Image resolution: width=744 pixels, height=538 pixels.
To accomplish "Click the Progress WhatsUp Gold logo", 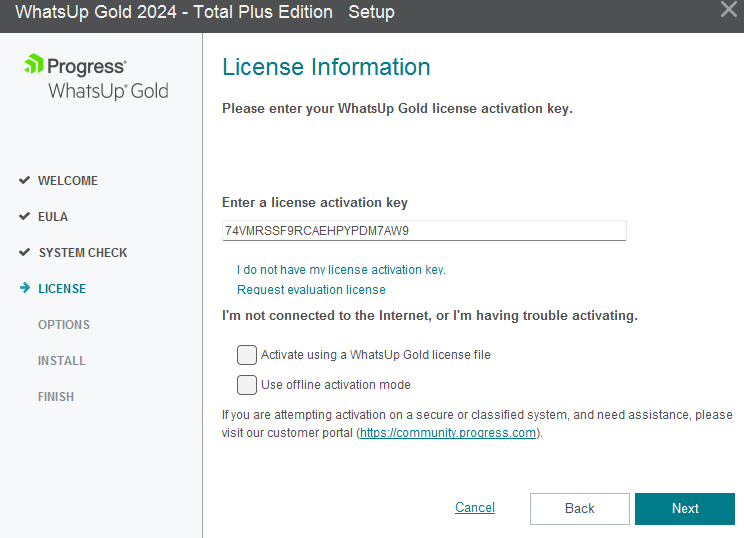I will 96,78.
